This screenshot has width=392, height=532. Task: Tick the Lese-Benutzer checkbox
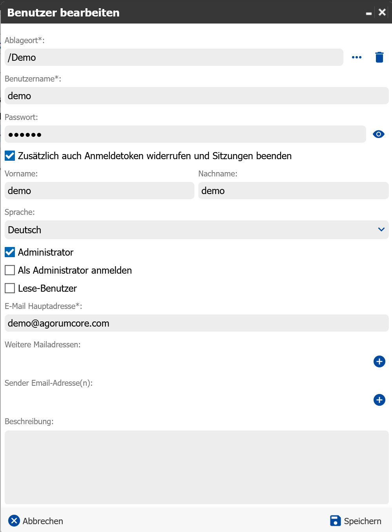click(x=10, y=288)
